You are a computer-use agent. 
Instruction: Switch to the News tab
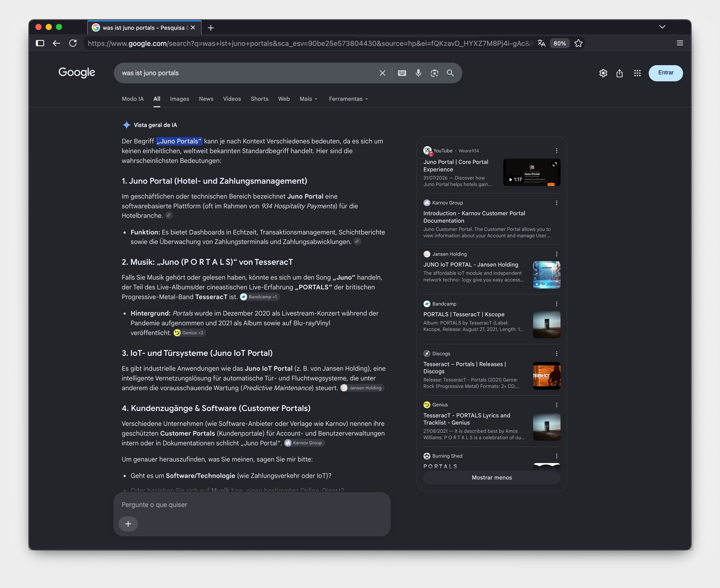(206, 99)
